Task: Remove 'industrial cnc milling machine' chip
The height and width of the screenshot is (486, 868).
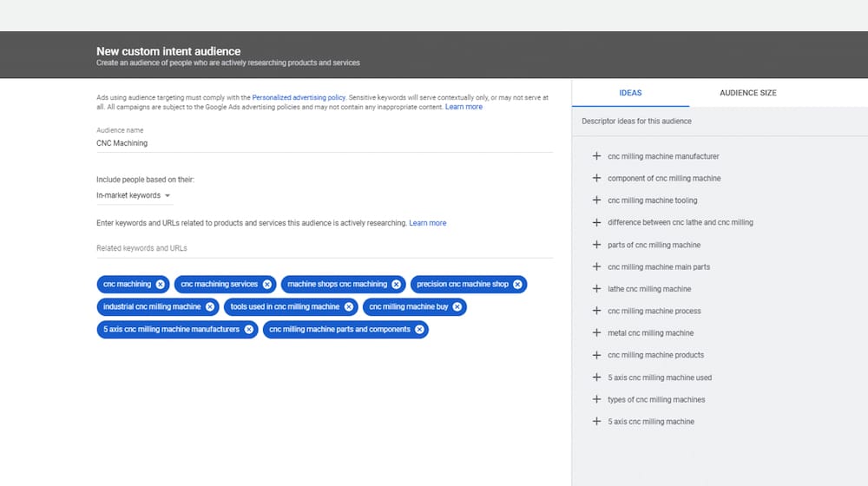Action: coord(209,306)
